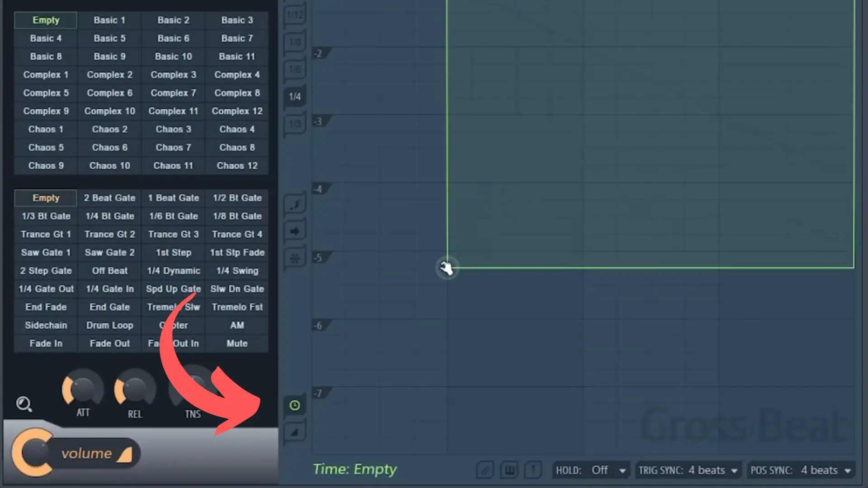Click the snowflake freeze icon
868x488 pixels.
pyautogui.click(x=295, y=258)
